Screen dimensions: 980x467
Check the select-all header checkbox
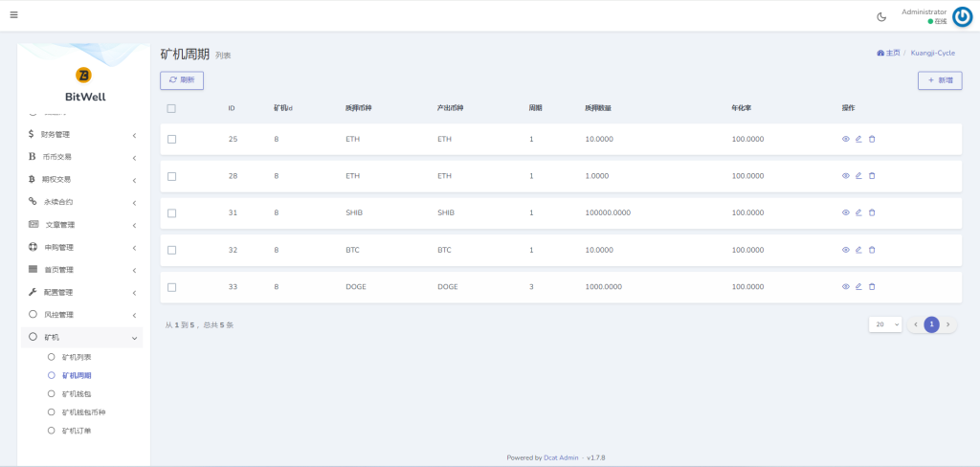[171, 108]
